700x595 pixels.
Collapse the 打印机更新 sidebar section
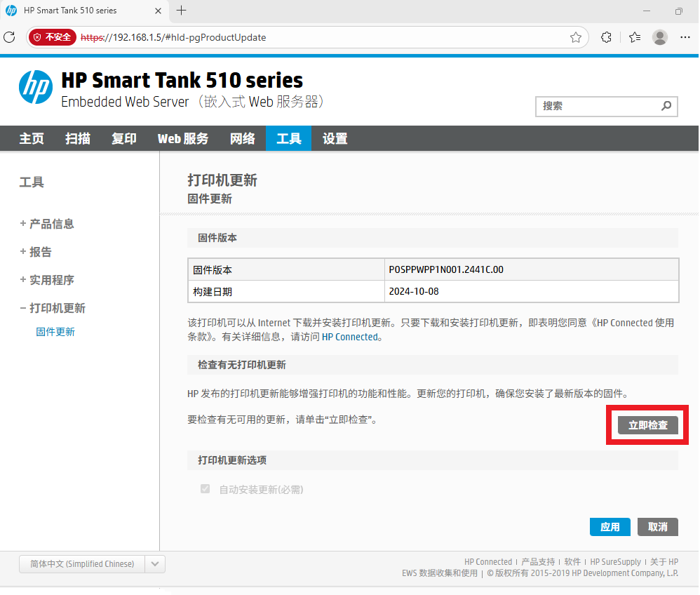tap(53, 308)
